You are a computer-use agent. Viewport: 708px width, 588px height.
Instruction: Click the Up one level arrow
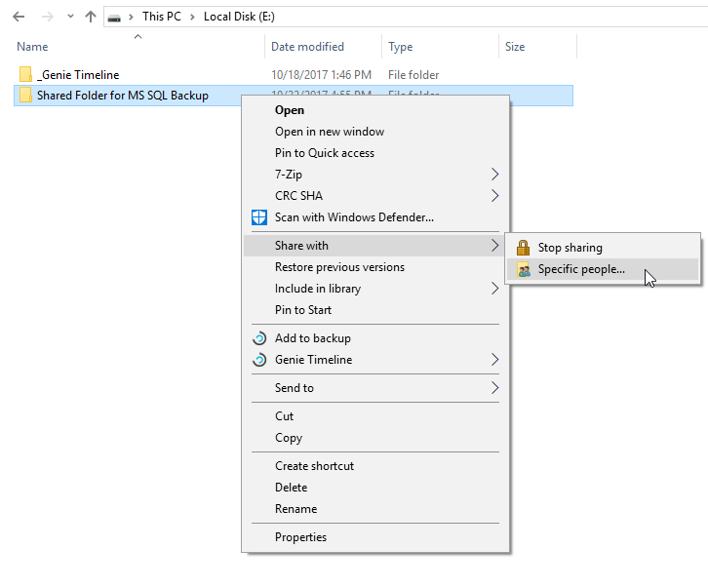tap(91, 17)
